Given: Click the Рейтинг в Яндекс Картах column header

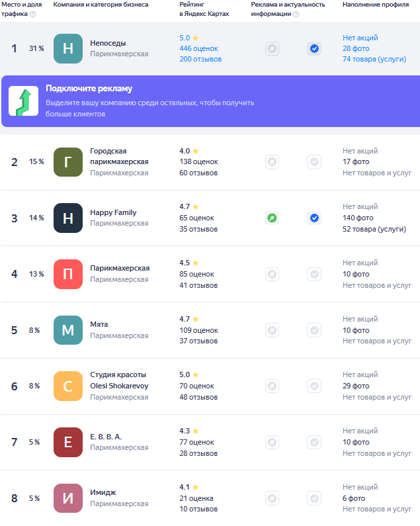Looking at the screenshot, I should pyautogui.click(x=204, y=9).
